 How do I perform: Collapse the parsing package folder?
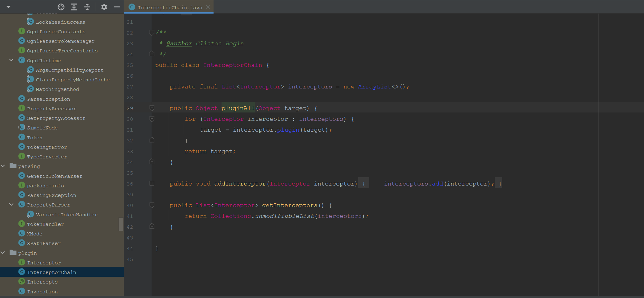pyautogui.click(x=3, y=166)
